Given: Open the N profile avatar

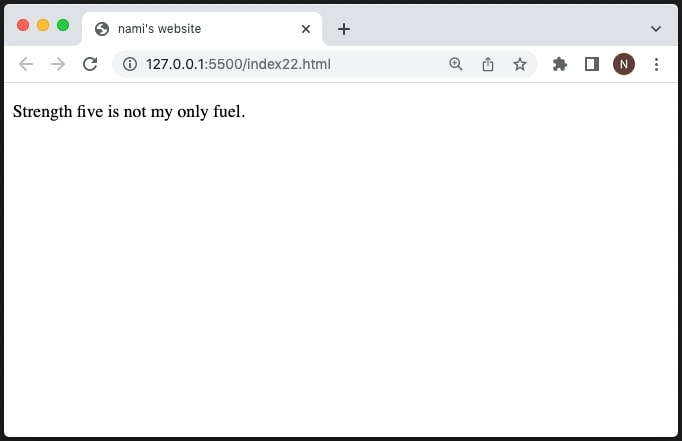Looking at the screenshot, I should click(x=624, y=64).
